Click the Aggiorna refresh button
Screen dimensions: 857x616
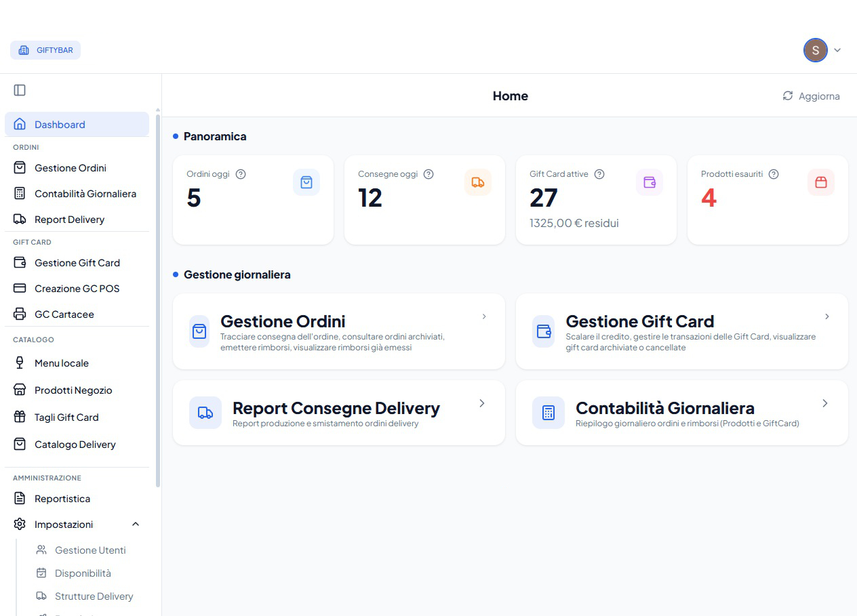coord(811,96)
